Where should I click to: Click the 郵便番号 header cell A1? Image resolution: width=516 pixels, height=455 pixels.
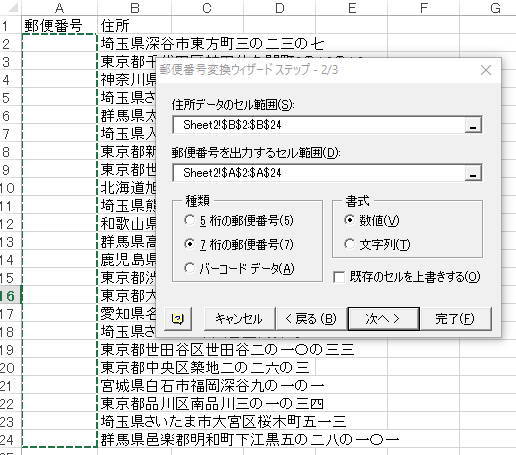tap(59, 25)
